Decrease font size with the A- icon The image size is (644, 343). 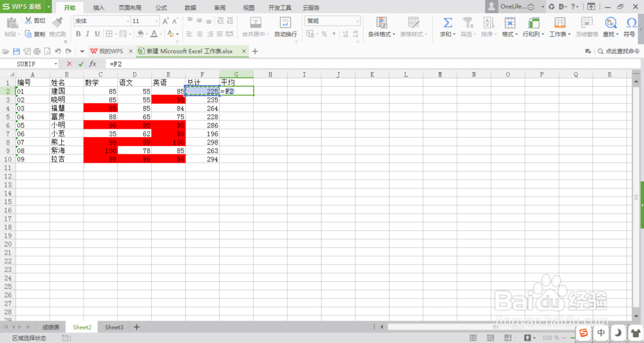[175, 21]
